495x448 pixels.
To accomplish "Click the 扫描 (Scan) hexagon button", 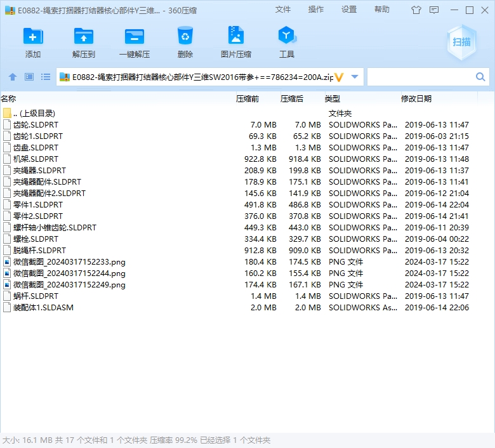I will [x=461, y=43].
